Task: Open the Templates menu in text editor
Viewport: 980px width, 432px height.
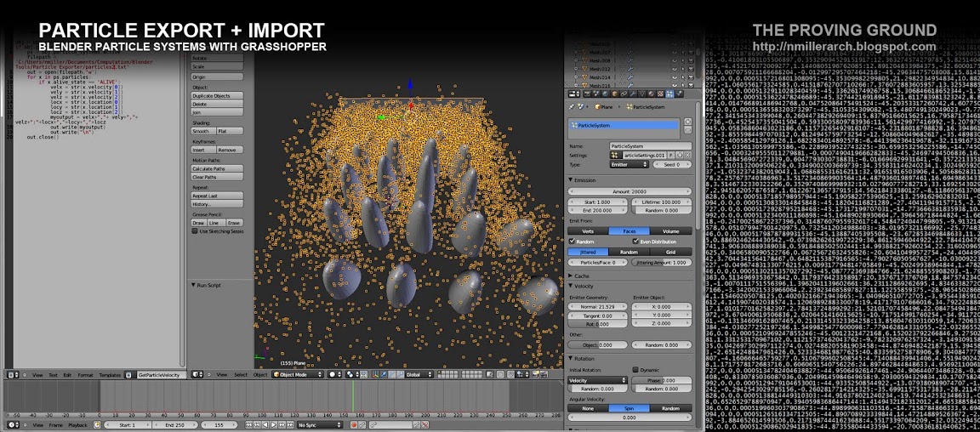Action: [109, 374]
